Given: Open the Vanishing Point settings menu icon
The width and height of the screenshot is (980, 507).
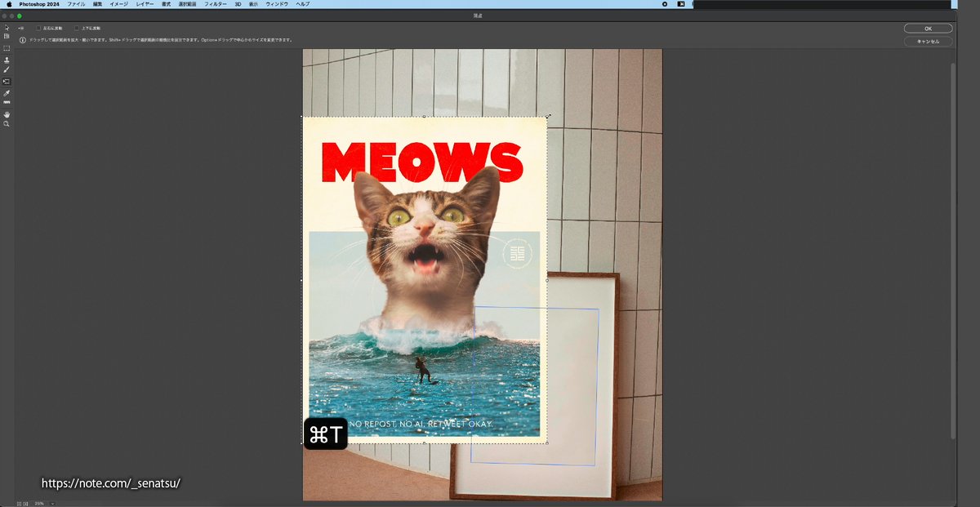Looking at the screenshot, I should coord(21,29).
